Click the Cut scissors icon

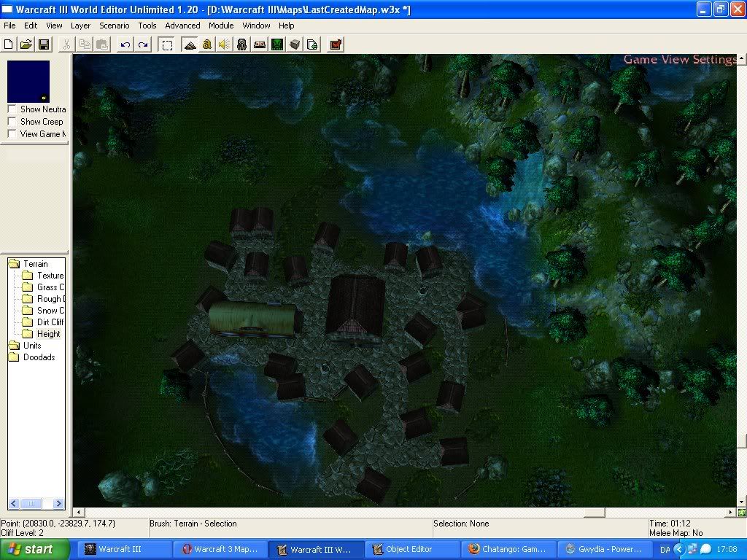(x=66, y=44)
